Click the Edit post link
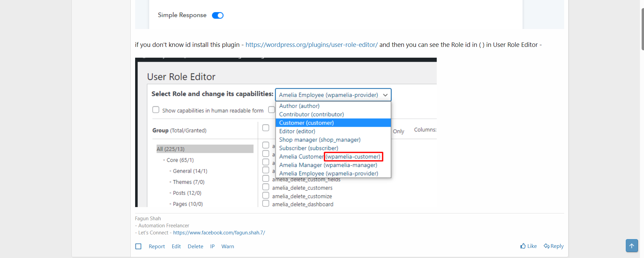Viewport: 644px width, 258px height. pyautogui.click(x=176, y=246)
